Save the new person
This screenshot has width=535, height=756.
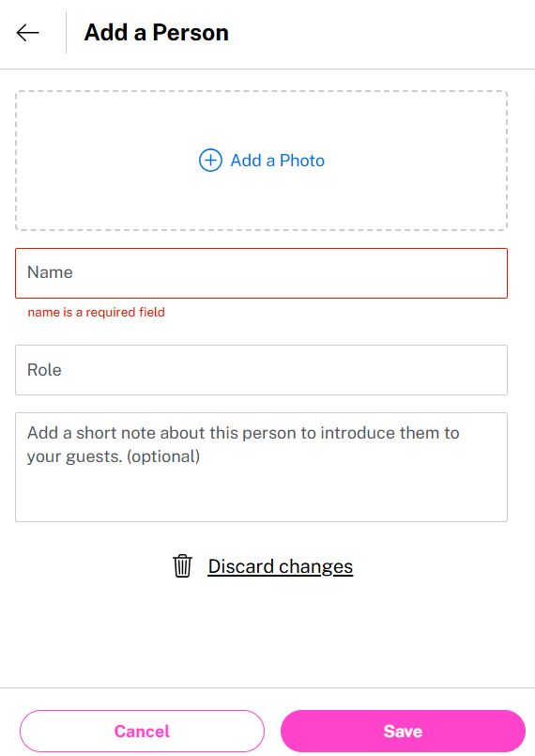(x=403, y=731)
